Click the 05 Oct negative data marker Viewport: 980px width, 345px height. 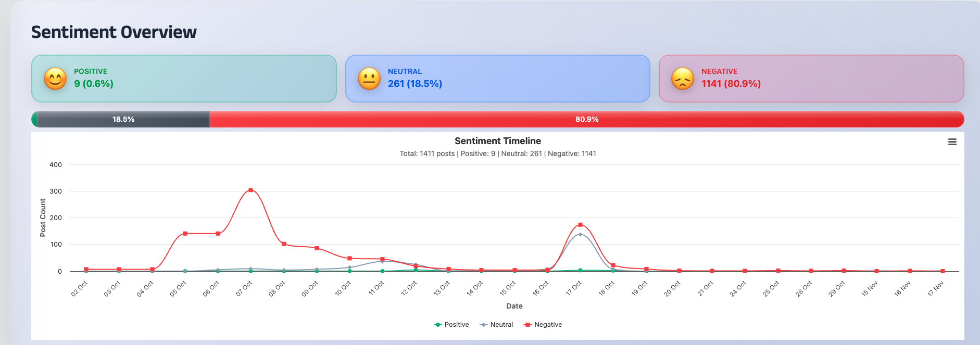point(185,234)
